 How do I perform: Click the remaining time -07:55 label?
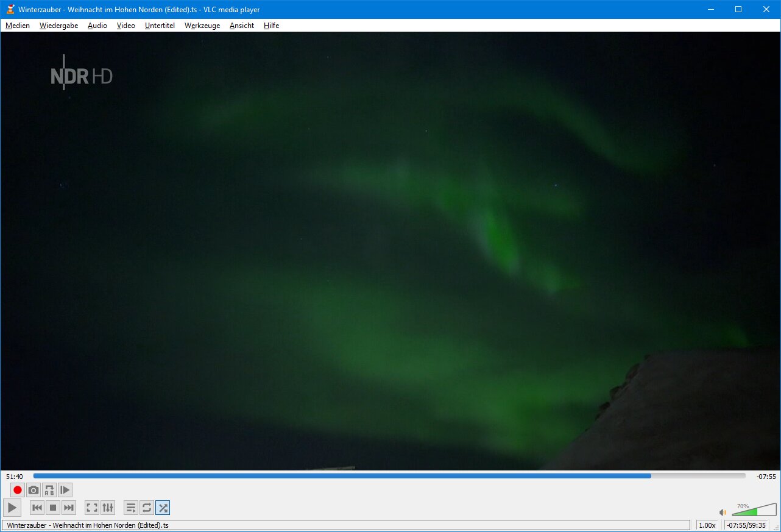tap(766, 477)
